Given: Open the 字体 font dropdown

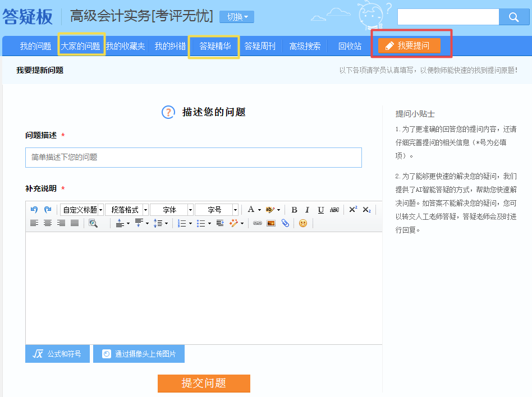Looking at the screenshot, I should tap(171, 209).
